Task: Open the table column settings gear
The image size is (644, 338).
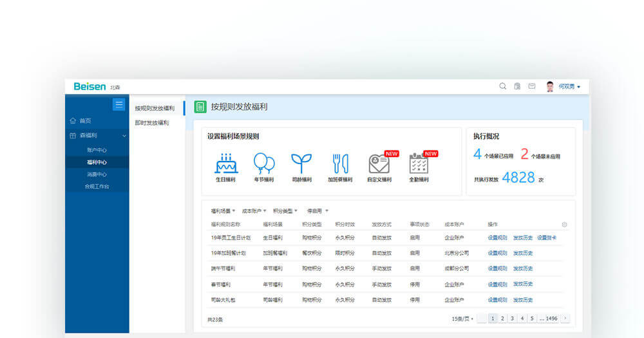Action: click(x=564, y=225)
